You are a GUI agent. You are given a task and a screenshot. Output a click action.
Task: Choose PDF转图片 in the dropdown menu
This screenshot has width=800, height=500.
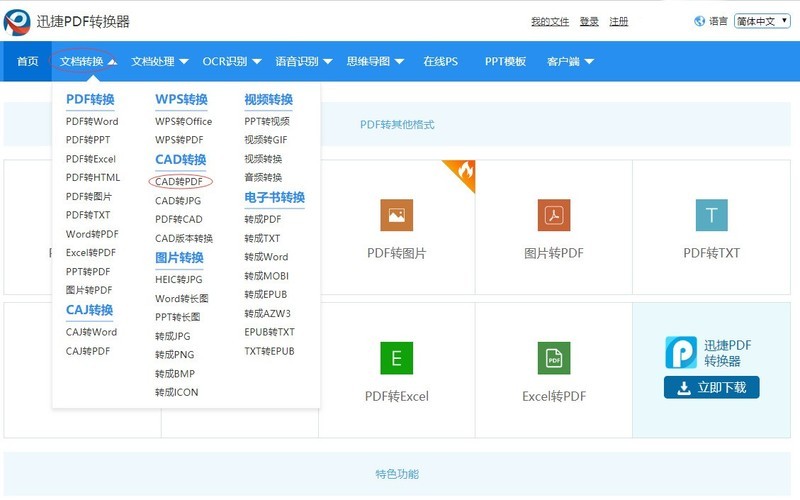click(x=89, y=196)
